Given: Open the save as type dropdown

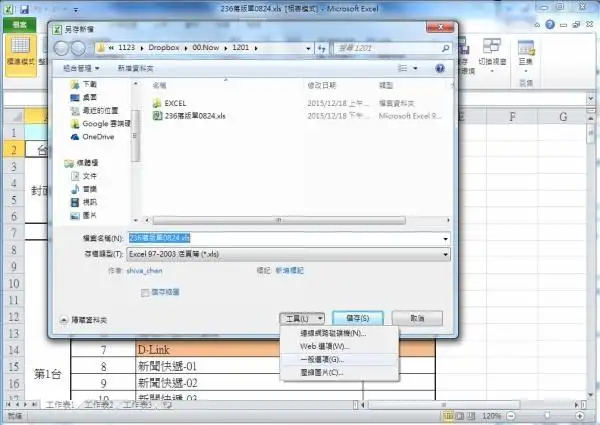Looking at the screenshot, I should [444, 255].
